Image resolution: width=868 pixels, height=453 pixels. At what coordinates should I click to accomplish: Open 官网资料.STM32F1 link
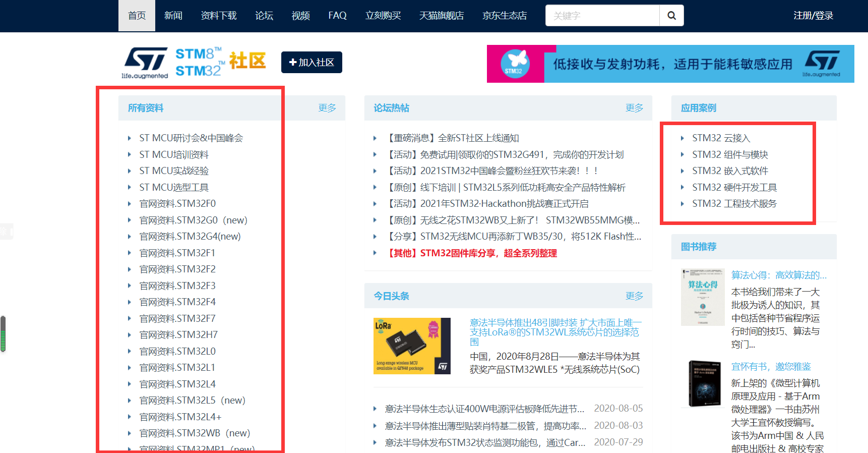point(177,253)
